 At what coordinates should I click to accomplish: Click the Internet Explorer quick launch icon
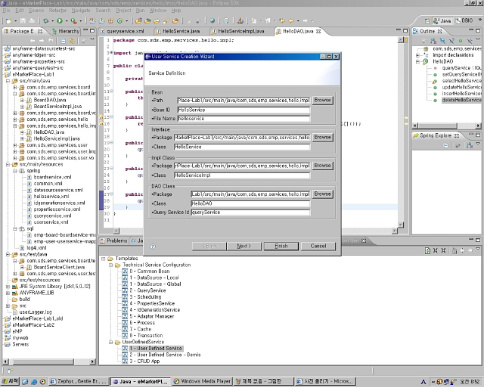click(x=34, y=381)
